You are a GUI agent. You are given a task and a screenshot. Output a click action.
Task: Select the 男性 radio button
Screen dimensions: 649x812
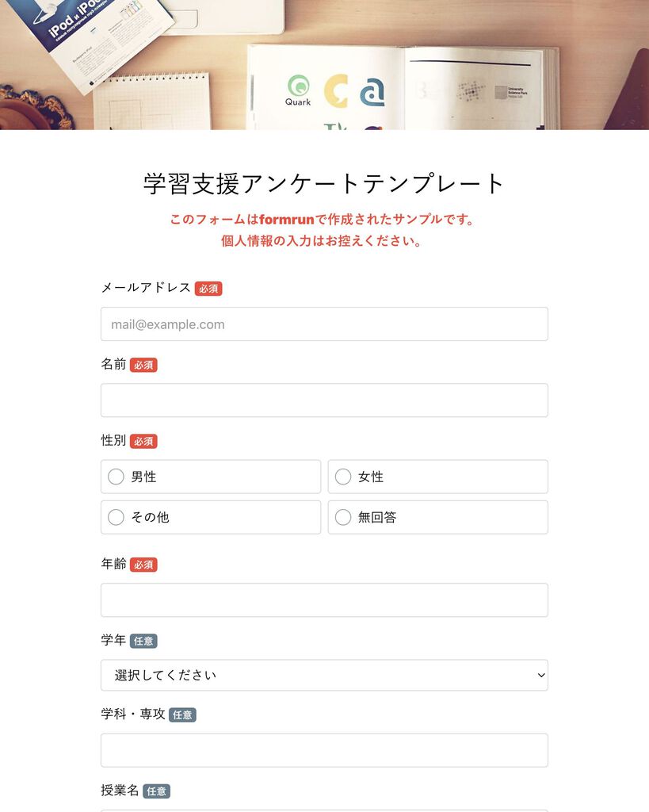116,477
